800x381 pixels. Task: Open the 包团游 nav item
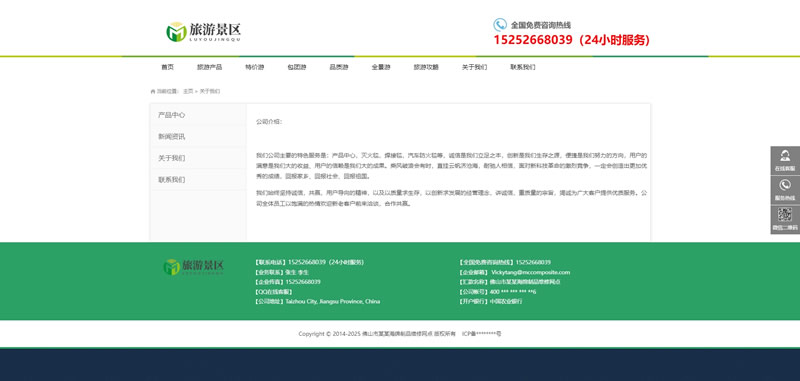(296, 67)
